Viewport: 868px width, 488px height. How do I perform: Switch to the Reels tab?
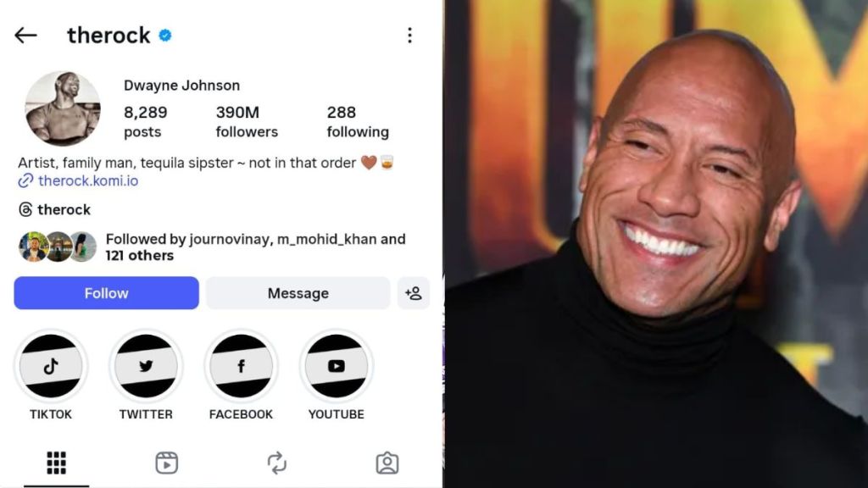167,463
